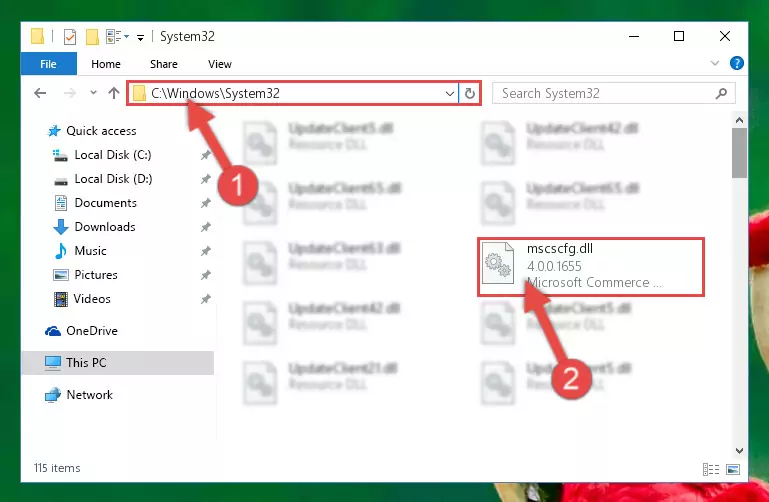Switch to the Home ribbon tab
The height and width of the screenshot is (502, 769).
(x=105, y=64)
